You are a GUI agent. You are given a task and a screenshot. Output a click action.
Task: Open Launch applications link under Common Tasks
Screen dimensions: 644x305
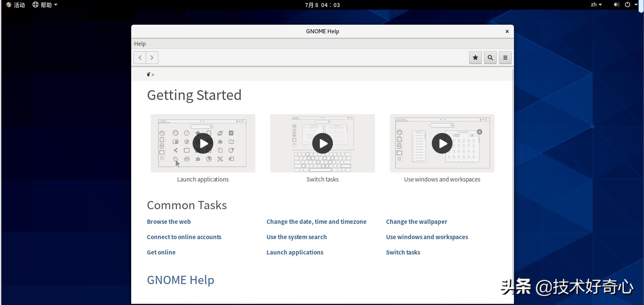pyautogui.click(x=295, y=252)
